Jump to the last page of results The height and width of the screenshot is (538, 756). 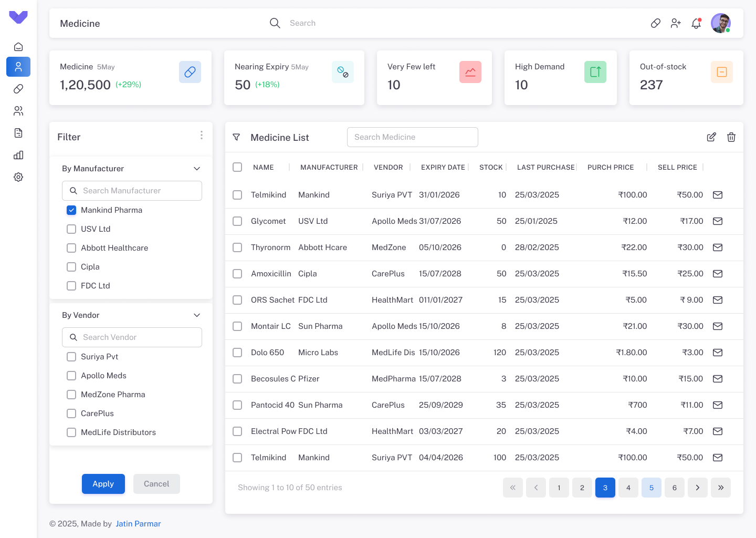pos(721,488)
